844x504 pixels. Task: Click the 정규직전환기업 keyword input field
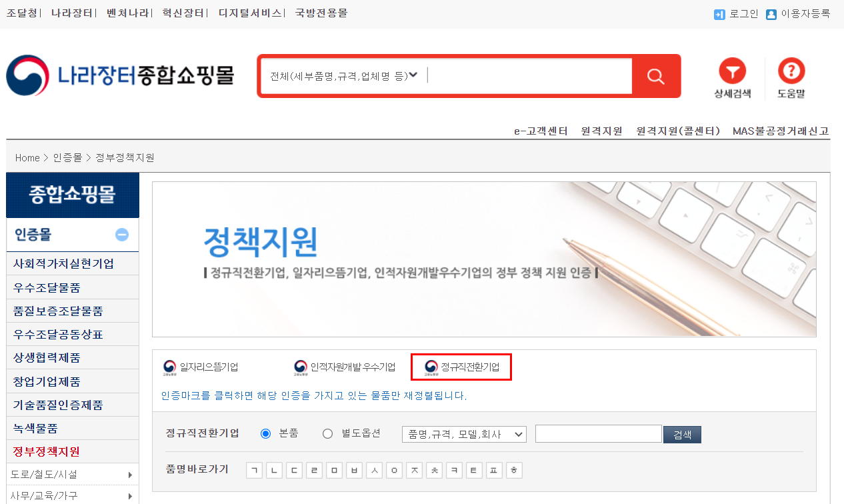598,434
